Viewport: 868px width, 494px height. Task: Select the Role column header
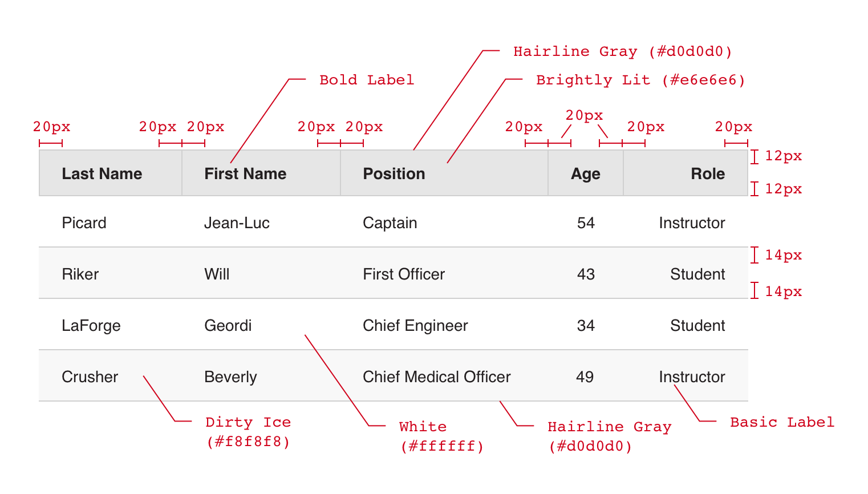pos(708,173)
